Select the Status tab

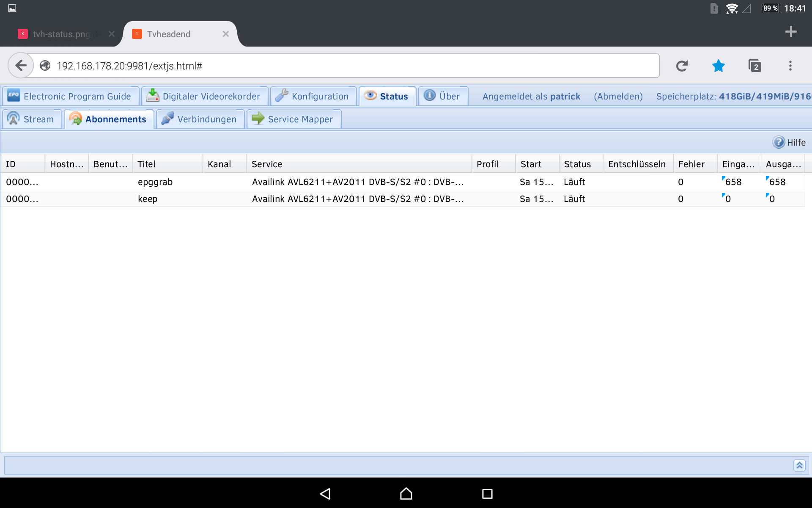pyautogui.click(x=387, y=96)
